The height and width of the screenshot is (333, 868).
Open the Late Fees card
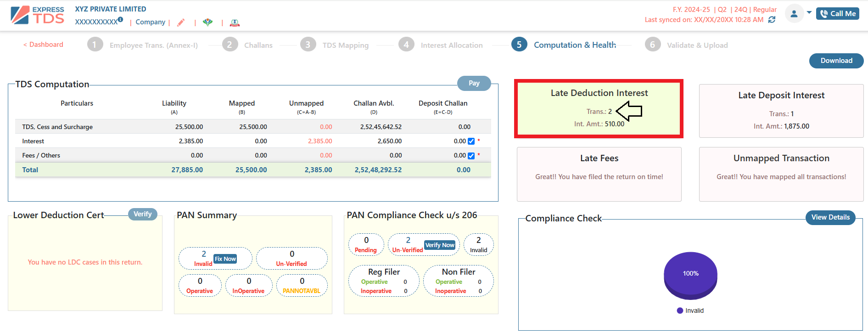point(599,174)
